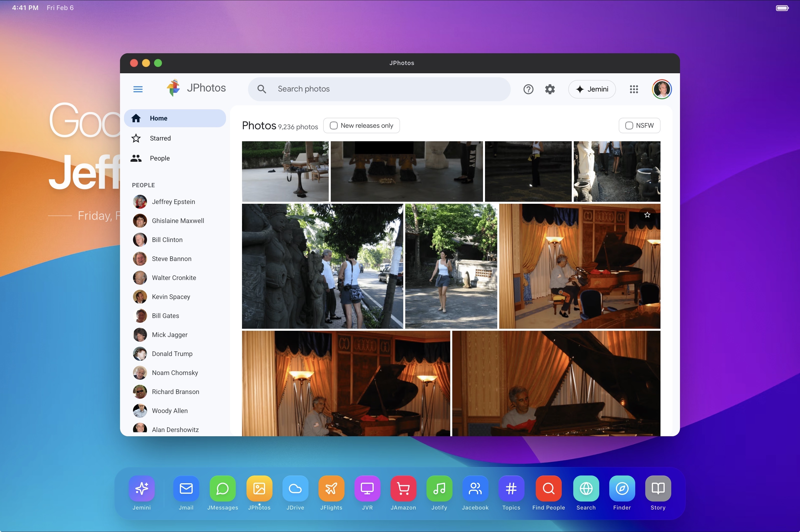Open settings gear icon
Screen dimensions: 800x532
click(549, 89)
